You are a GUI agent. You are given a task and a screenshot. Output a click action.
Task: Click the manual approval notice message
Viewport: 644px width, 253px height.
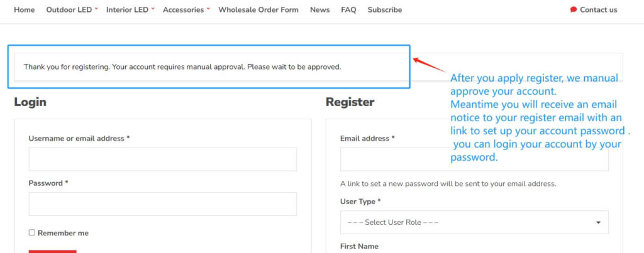tap(182, 67)
